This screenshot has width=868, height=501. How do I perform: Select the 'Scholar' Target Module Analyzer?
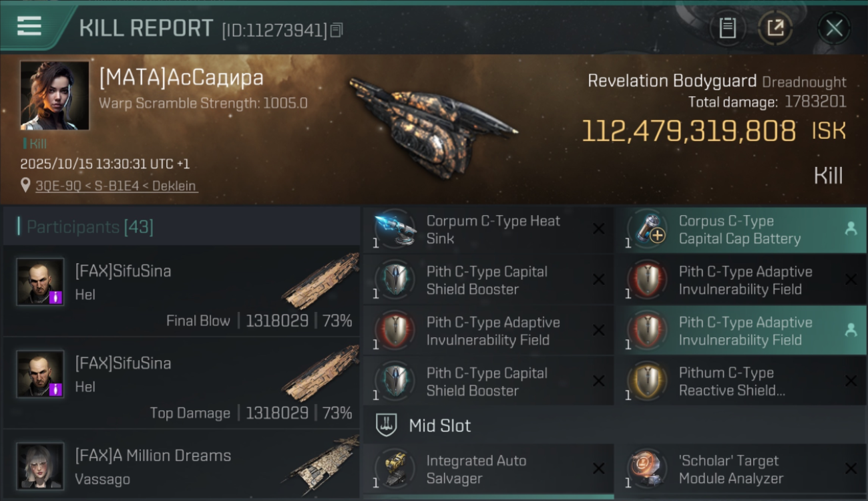pyautogui.click(x=740, y=469)
